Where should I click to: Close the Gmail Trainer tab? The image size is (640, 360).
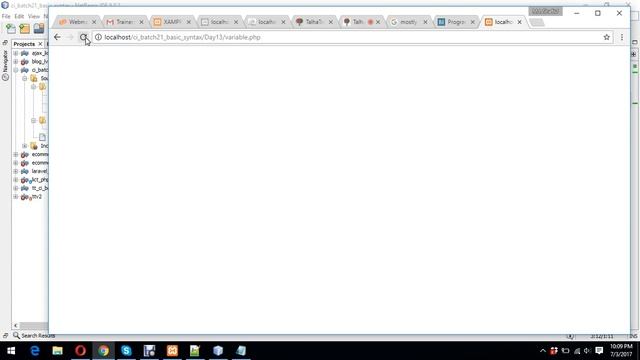(141, 22)
